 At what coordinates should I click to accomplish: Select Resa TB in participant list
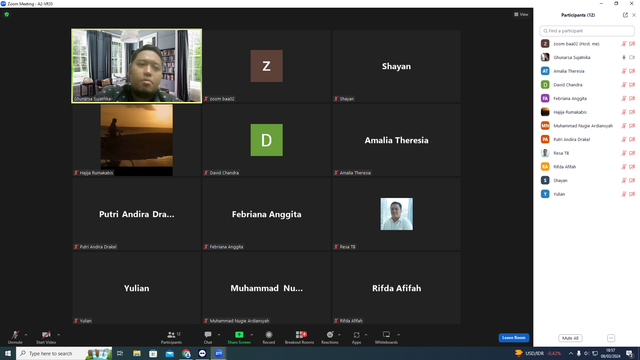(587, 153)
